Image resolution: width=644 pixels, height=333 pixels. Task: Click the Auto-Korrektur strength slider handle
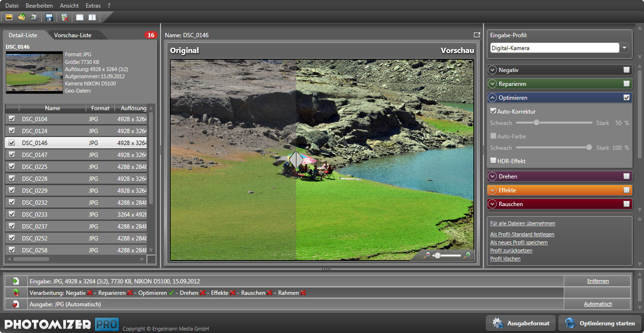[x=537, y=123]
